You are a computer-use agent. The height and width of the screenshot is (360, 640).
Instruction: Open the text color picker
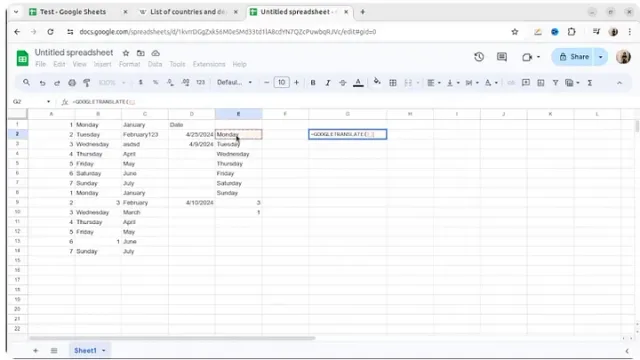click(x=358, y=83)
